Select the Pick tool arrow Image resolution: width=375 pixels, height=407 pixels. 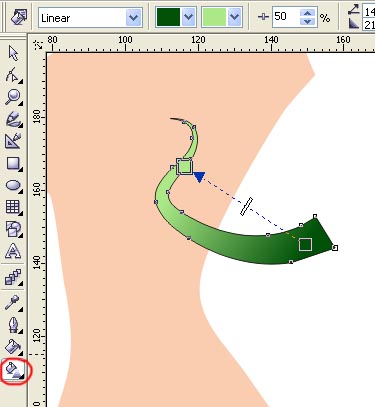pyautogui.click(x=13, y=53)
